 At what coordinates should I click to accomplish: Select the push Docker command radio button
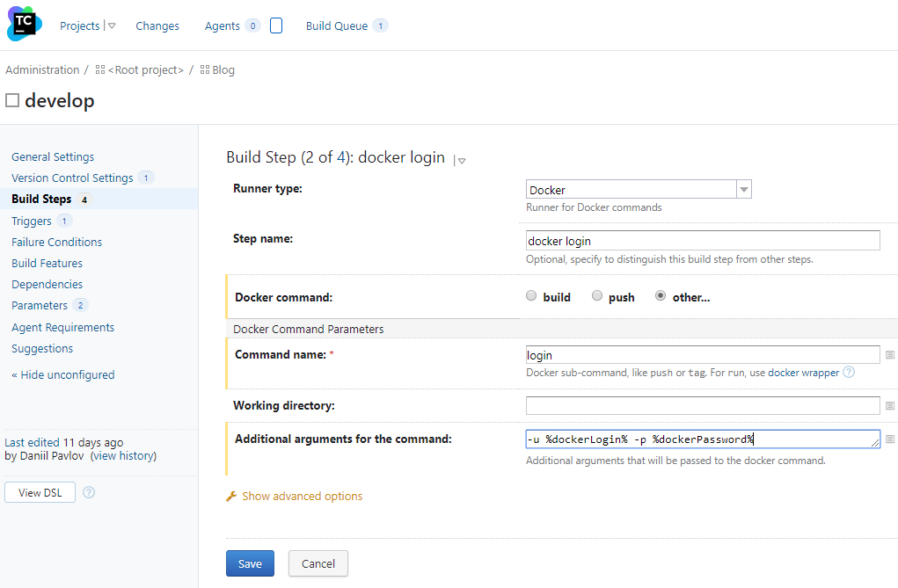pyautogui.click(x=597, y=296)
